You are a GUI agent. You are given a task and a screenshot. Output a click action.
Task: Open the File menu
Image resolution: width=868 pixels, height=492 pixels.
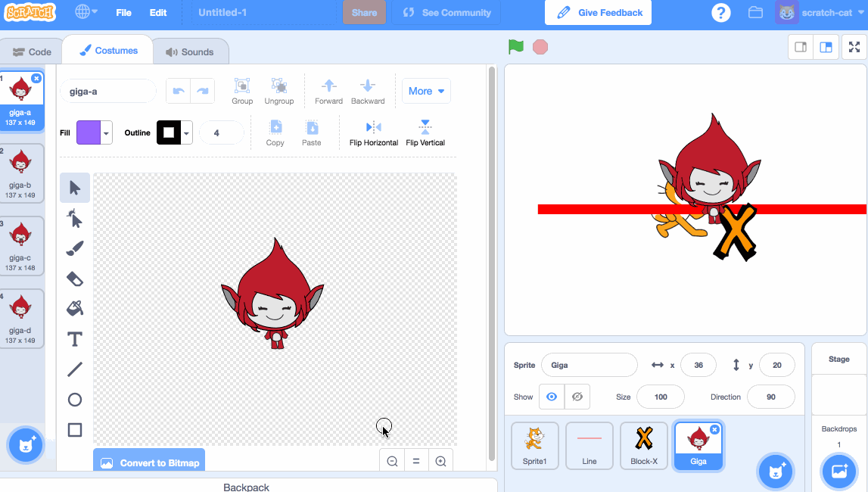click(x=123, y=12)
